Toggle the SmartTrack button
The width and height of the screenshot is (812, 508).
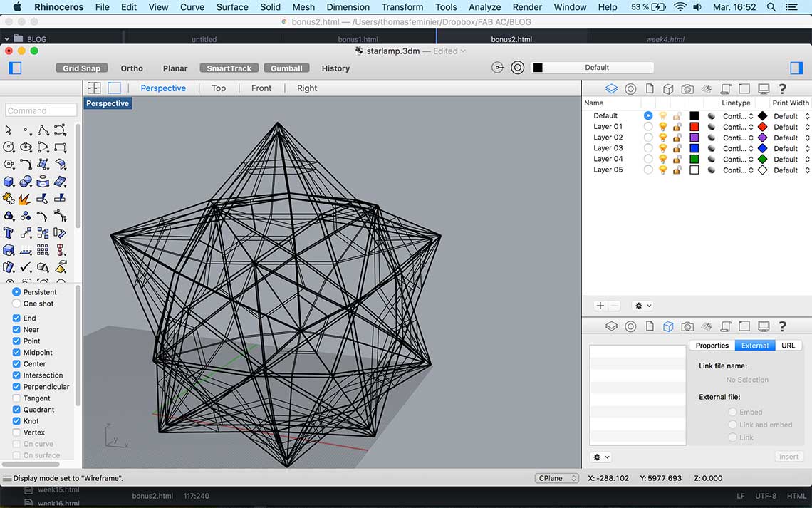[229, 68]
